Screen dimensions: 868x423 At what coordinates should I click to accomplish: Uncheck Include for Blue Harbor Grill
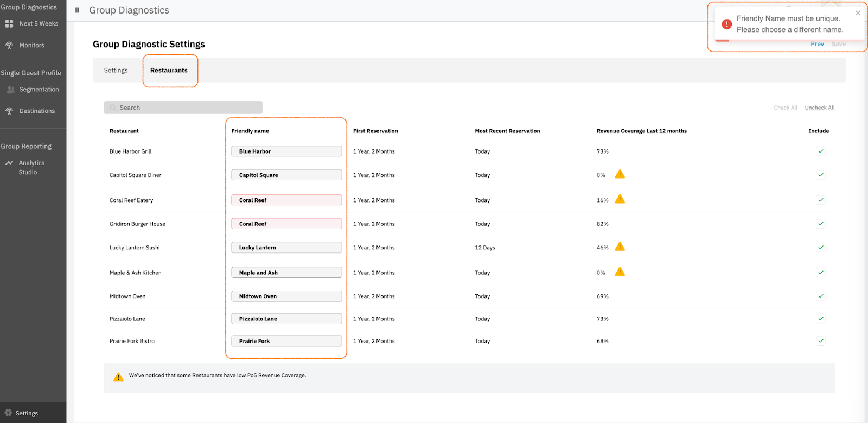click(x=820, y=151)
